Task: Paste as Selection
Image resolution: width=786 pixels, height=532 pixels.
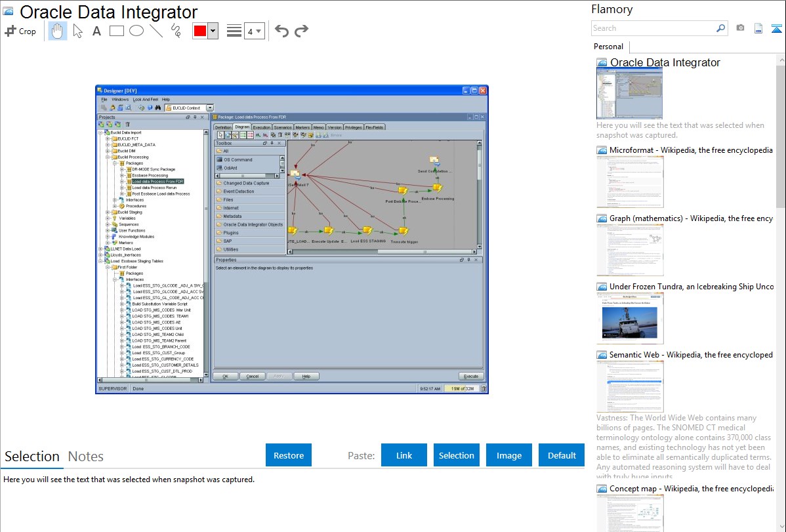Action: tap(456, 455)
